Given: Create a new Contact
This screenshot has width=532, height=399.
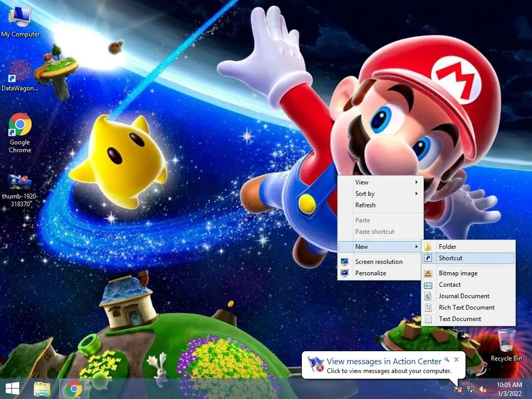Looking at the screenshot, I should click(x=468, y=285).
